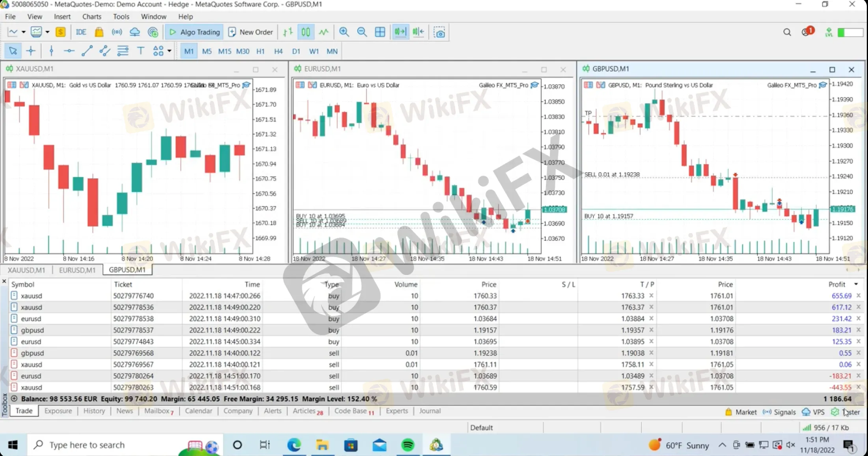Select the Text annotation tool
Viewport: 868px width, 456px height.
pos(141,51)
